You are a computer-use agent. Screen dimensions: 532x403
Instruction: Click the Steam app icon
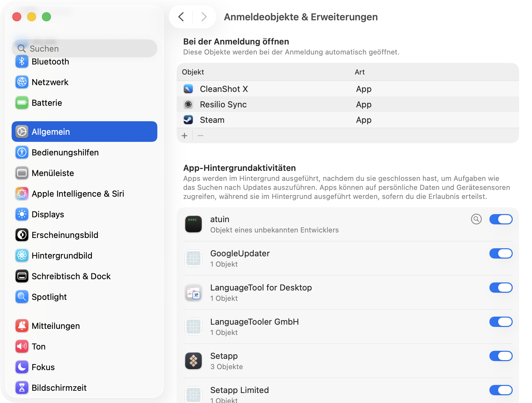(x=188, y=120)
